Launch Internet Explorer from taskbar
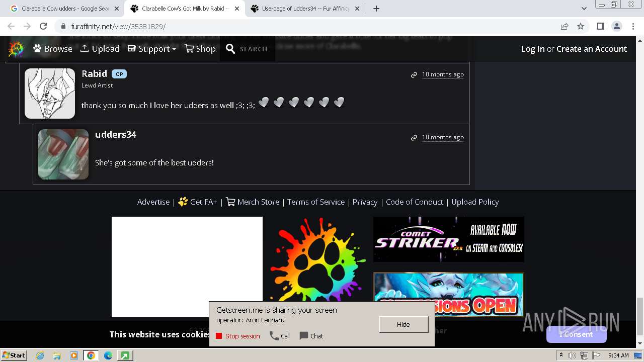Screen dimensions: 644x362 [40, 355]
